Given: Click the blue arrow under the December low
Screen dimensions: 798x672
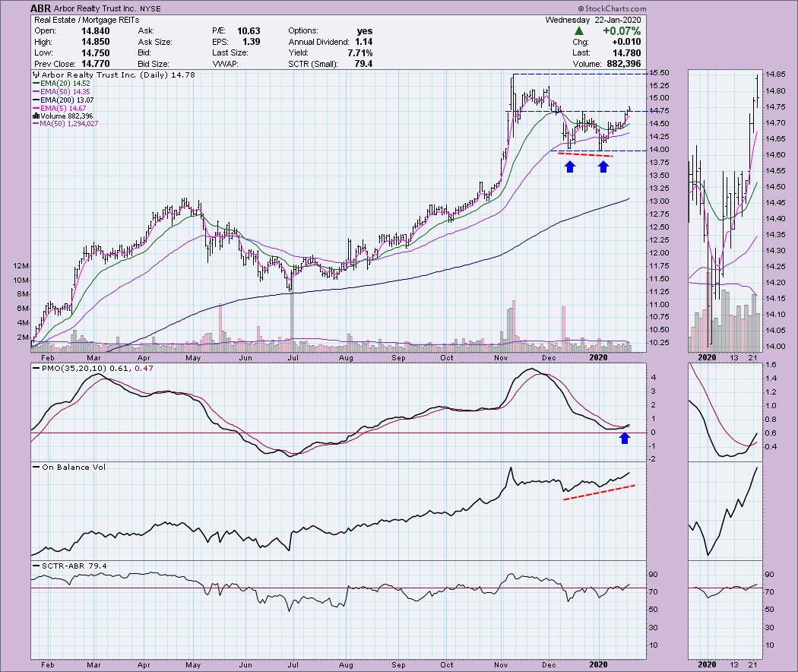Looking at the screenshot, I should click(x=570, y=166).
